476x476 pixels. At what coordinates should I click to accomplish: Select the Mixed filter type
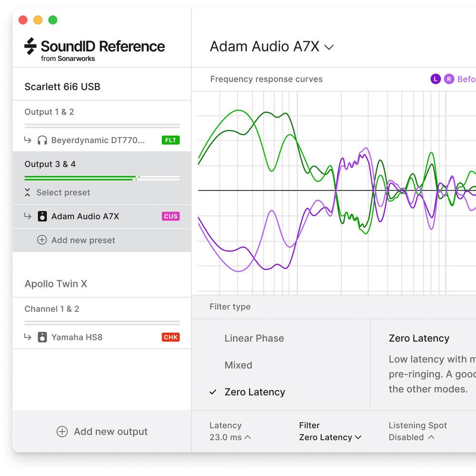238,365
